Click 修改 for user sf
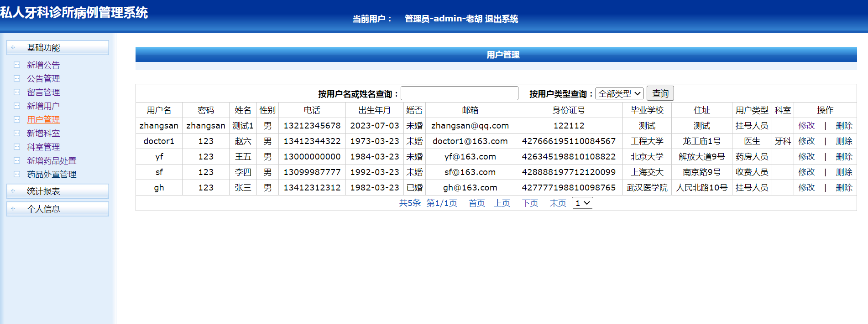 point(806,172)
